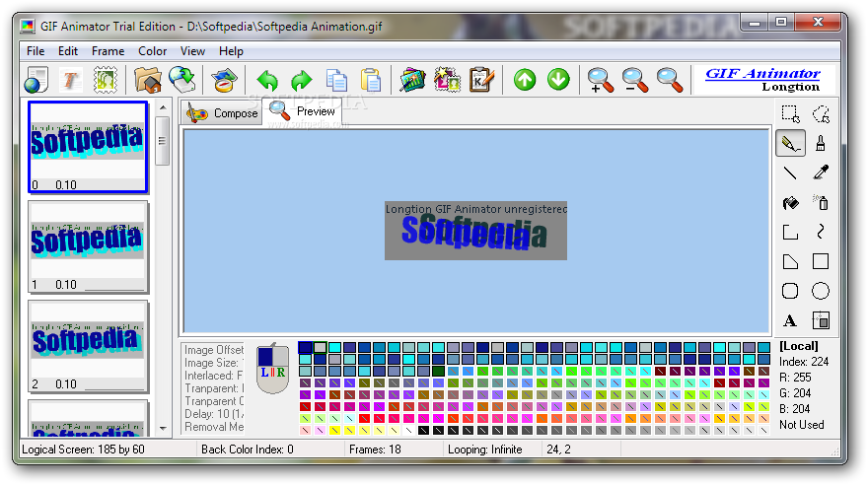Pick the first black palette swatch
868x485 pixels.
tap(423, 430)
